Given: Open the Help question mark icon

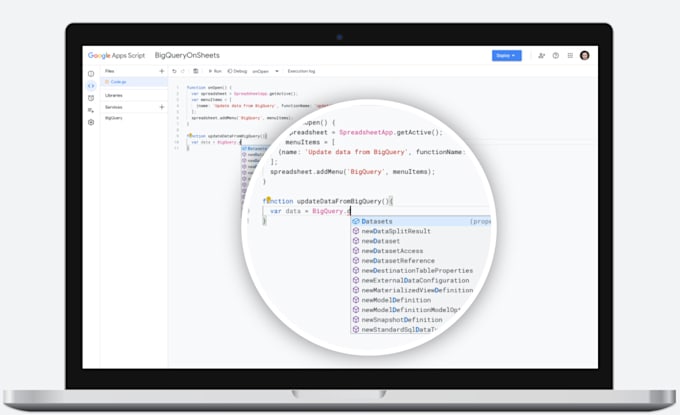Looking at the screenshot, I should point(556,56).
